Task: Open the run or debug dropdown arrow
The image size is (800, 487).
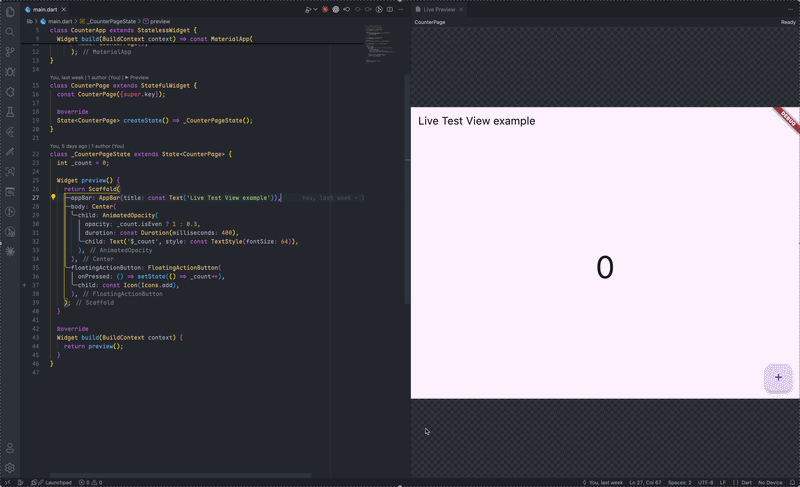Action: coord(315,9)
